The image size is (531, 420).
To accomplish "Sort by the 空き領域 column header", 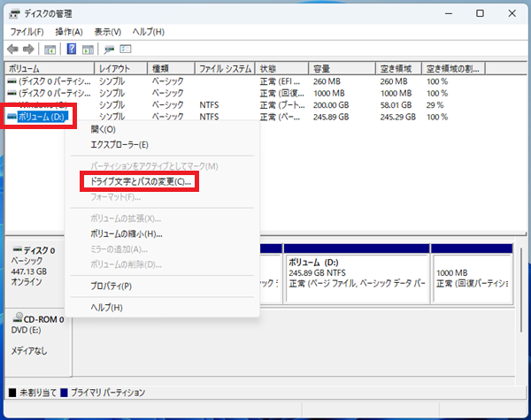I will point(398,69).
